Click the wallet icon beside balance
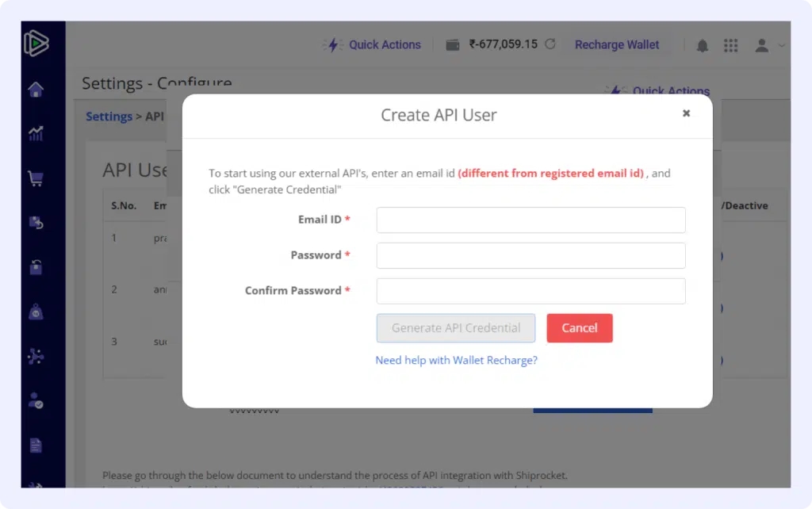The height and width of the screenshot is (509, 812). coord(453,45)
